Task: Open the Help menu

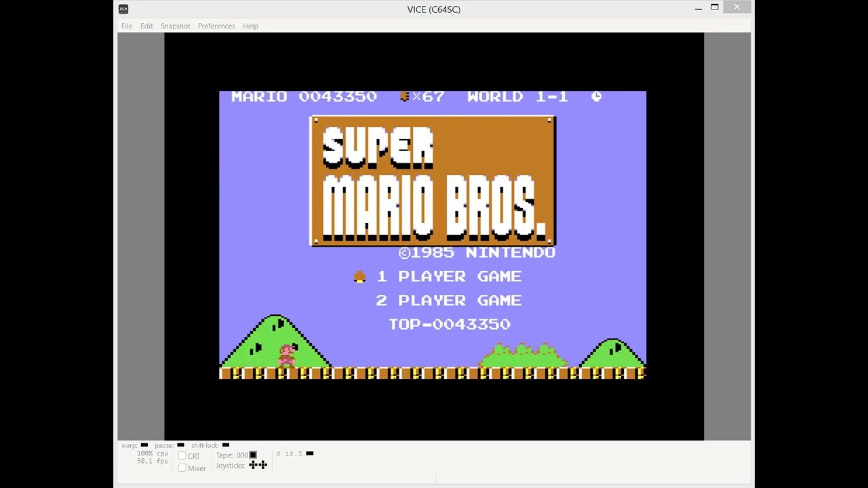Action: [250, 26]
